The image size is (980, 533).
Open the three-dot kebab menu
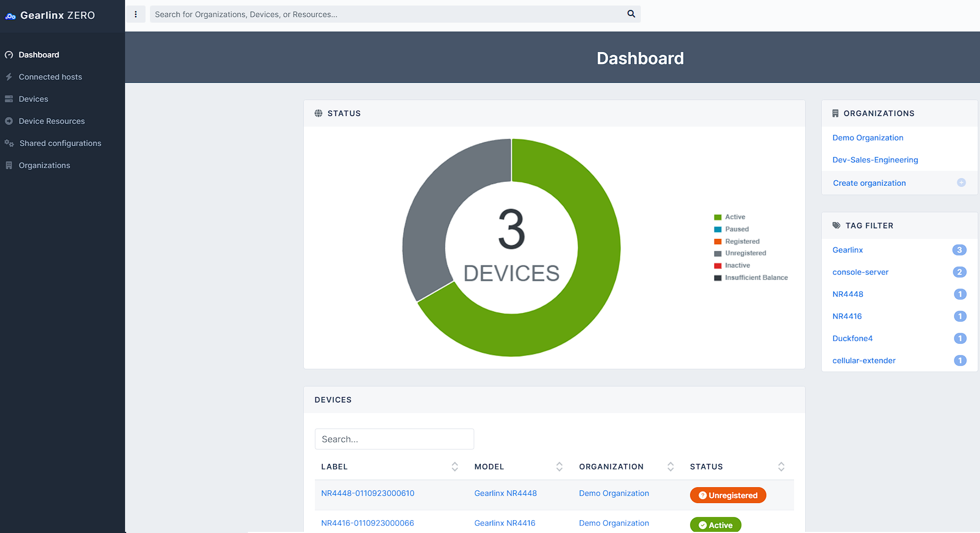point(136,14)
